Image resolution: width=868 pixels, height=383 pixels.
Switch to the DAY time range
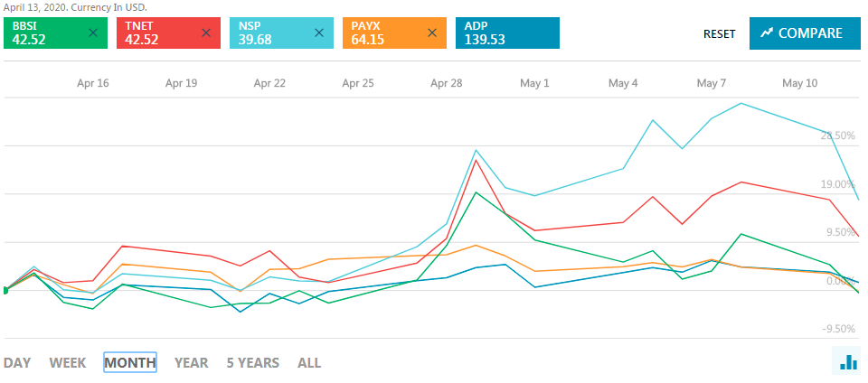(17, 363)
